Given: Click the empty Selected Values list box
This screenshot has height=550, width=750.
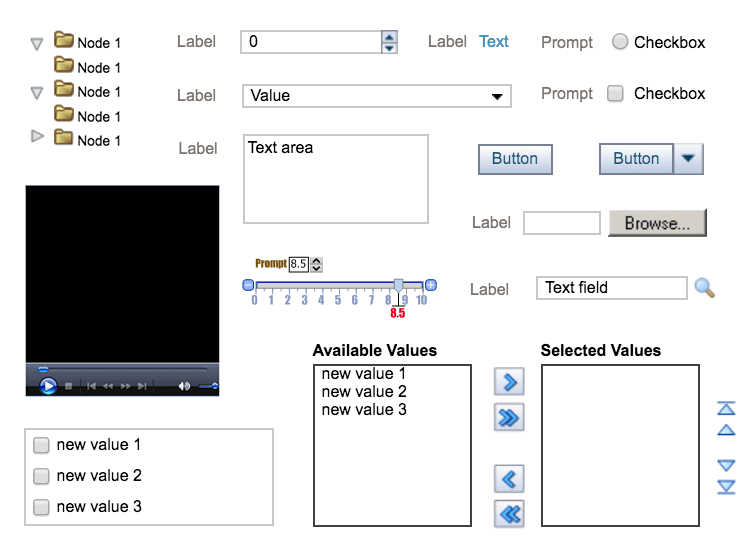Looking at the screenshot, I should [620, 445].
